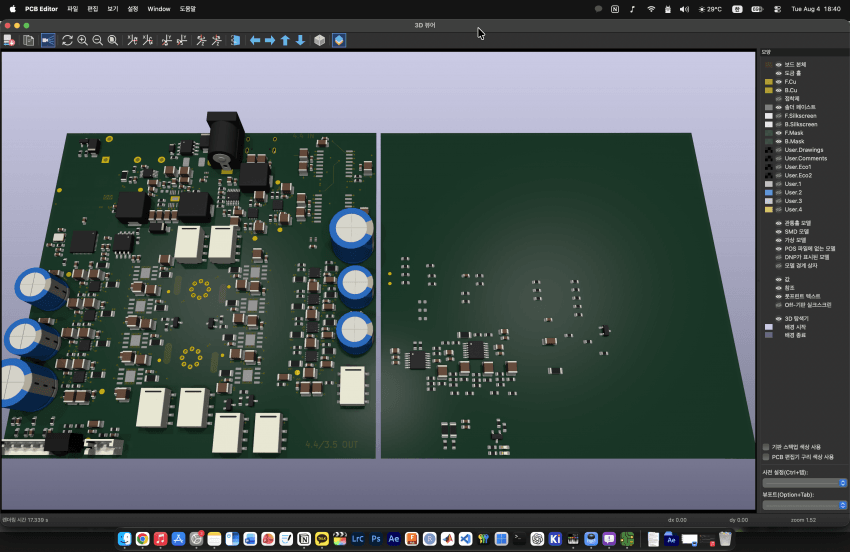This screenshot has width=850, height=552.
Task: Show the F.Silkscreen layer
Action: click(x=778, y=116)
